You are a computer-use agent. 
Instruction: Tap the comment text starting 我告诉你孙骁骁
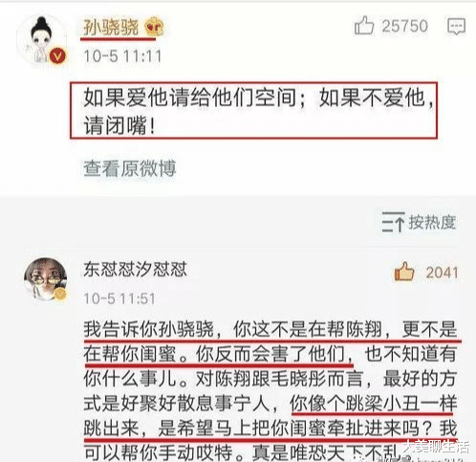tap(270, 390)
